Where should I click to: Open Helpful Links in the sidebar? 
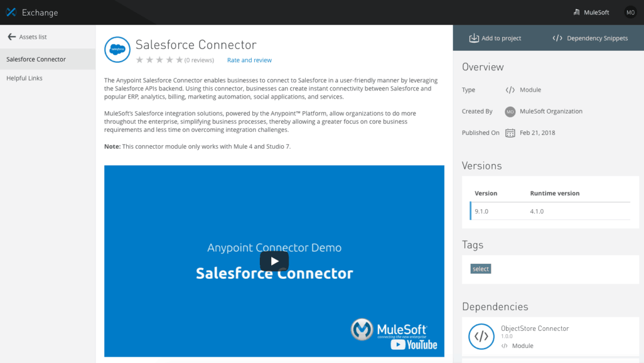pos(24,78)
